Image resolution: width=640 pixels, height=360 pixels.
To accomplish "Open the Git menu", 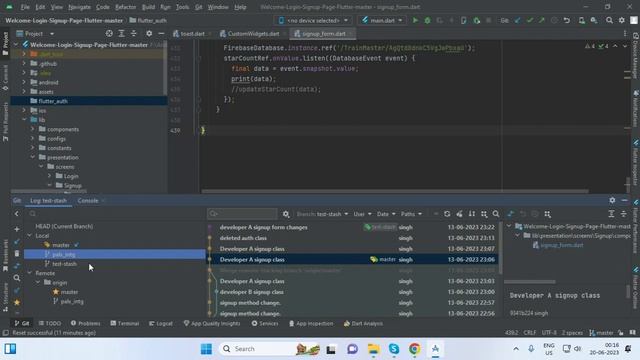I will coord(198,7).
